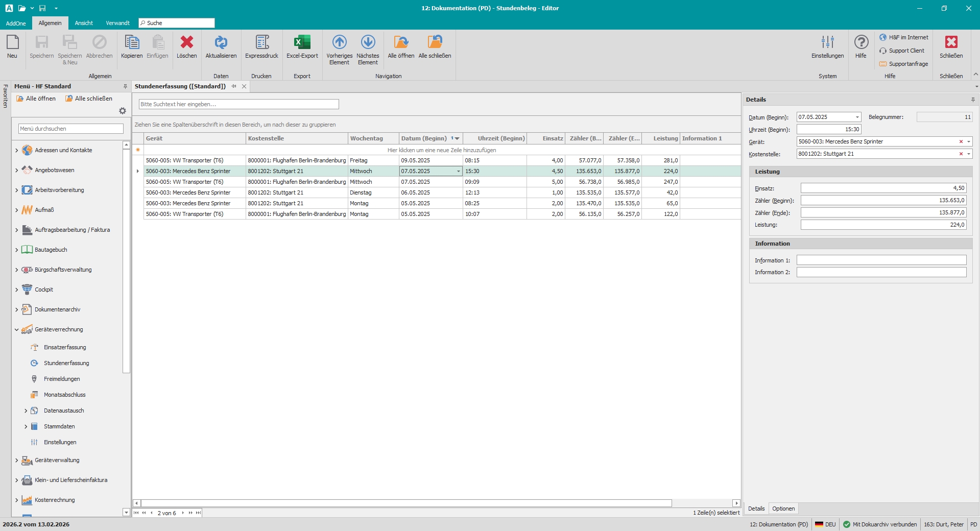Click the grid horizontal scrollbar track
980x531 pixels.
point(701,503)
